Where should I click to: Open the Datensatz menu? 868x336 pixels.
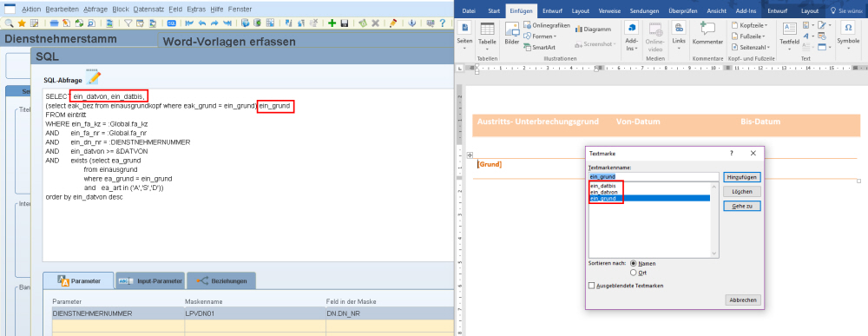[149, 10]
